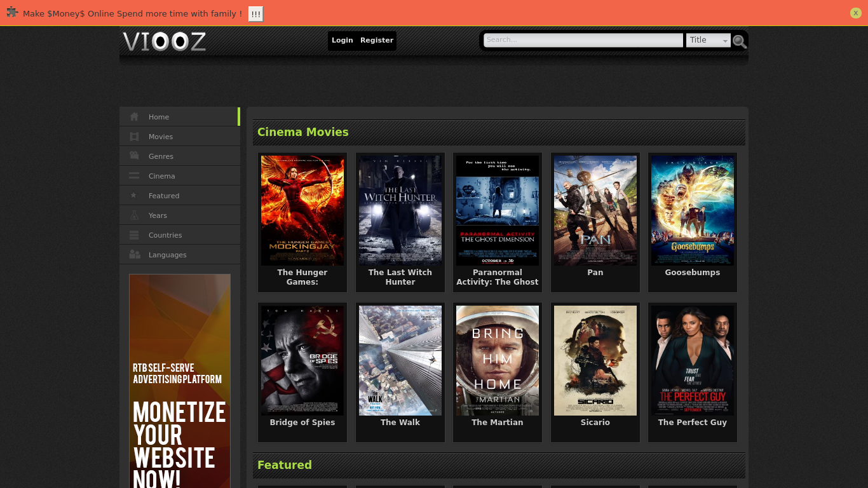
Task: Open the Bridge of Spies poster
Action: click(x=302, y=360)
